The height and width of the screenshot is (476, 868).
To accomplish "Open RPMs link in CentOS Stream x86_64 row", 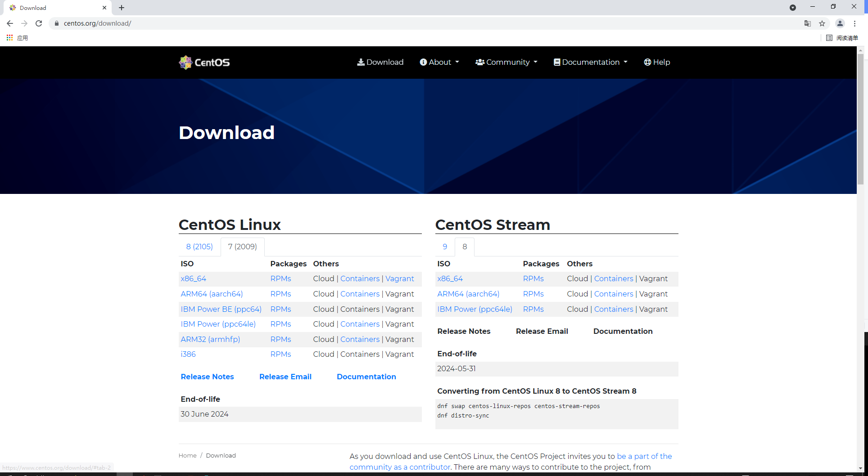I will pyautogui.click(x=533, y=278).
